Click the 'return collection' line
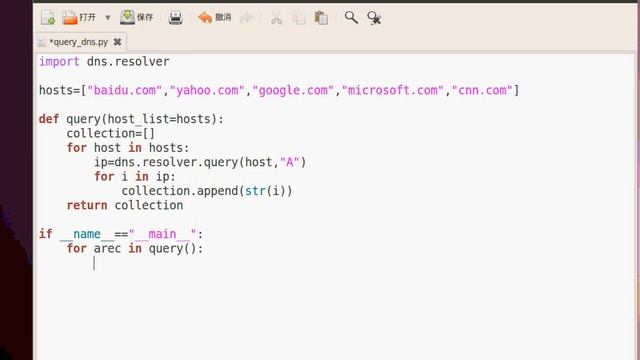Image resolution: width=640 pixels, height=360 pixels. [125, 205]
